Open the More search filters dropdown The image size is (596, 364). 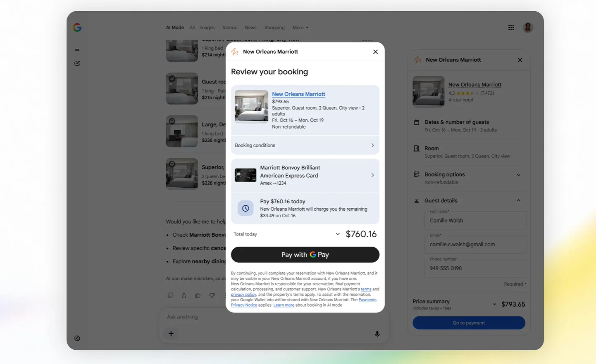(300, 28)
